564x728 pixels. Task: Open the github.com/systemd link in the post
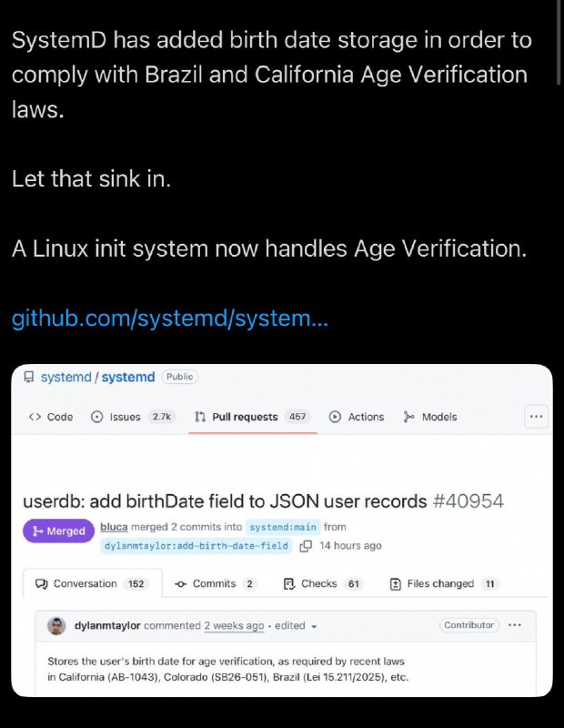(169, 318)
